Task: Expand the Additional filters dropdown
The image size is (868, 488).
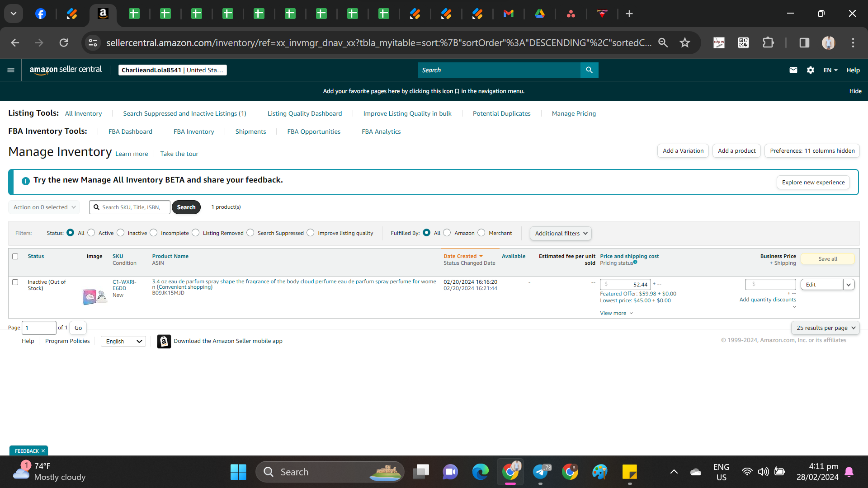Action: (561, 233)
